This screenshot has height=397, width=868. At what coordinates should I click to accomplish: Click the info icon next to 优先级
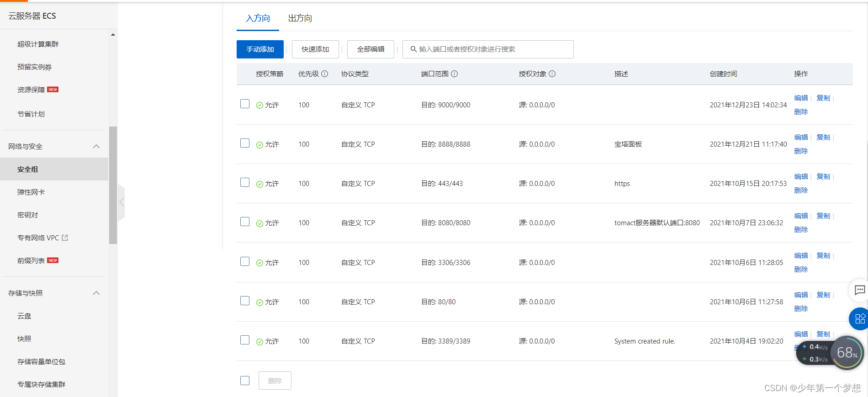(x=324, y=74)
